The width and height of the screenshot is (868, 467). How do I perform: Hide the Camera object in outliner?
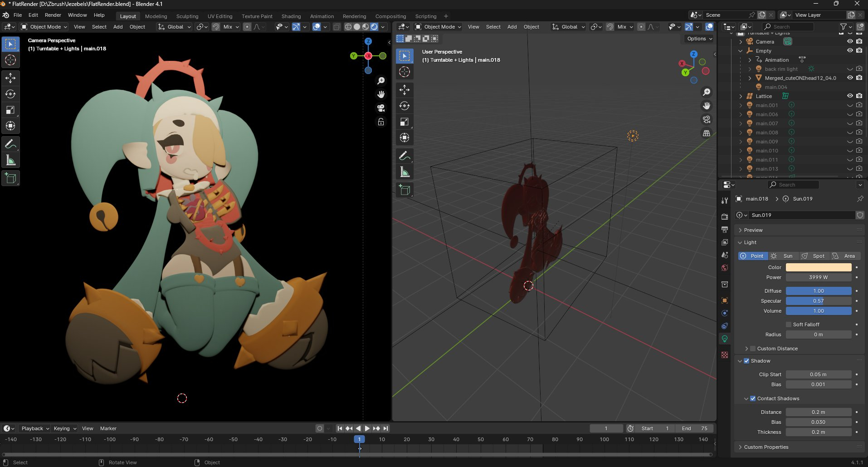pos(850,41)
